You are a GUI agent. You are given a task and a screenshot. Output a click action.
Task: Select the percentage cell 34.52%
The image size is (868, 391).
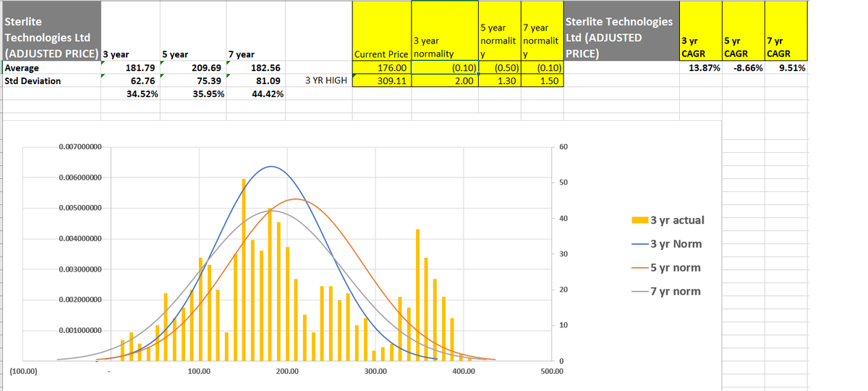(x=130, y=94)
